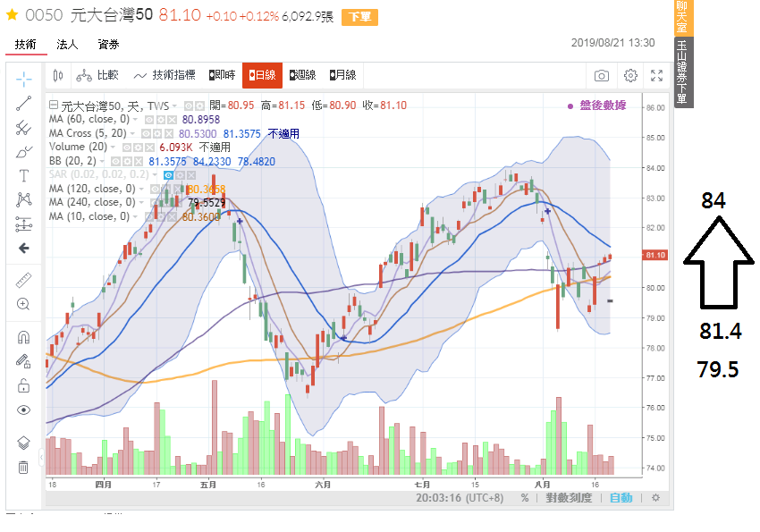Switch to the 即時 realtime interval
The image size is (760, 532).
(x=223, y=75)
